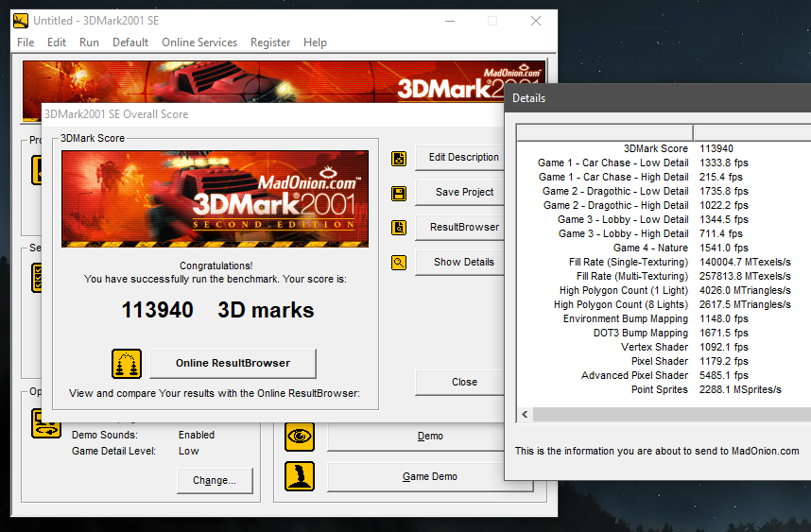Open the Online Services menu
811x532 pixels.
[x=199, y=43]
